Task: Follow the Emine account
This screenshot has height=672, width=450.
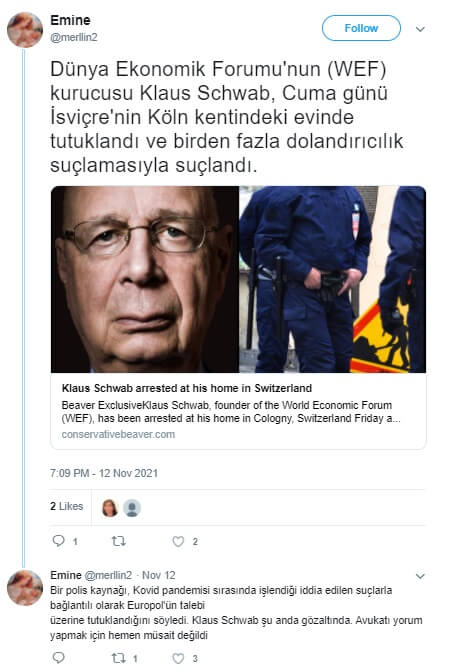Action: pyautogui.click(x=361, y=28)
